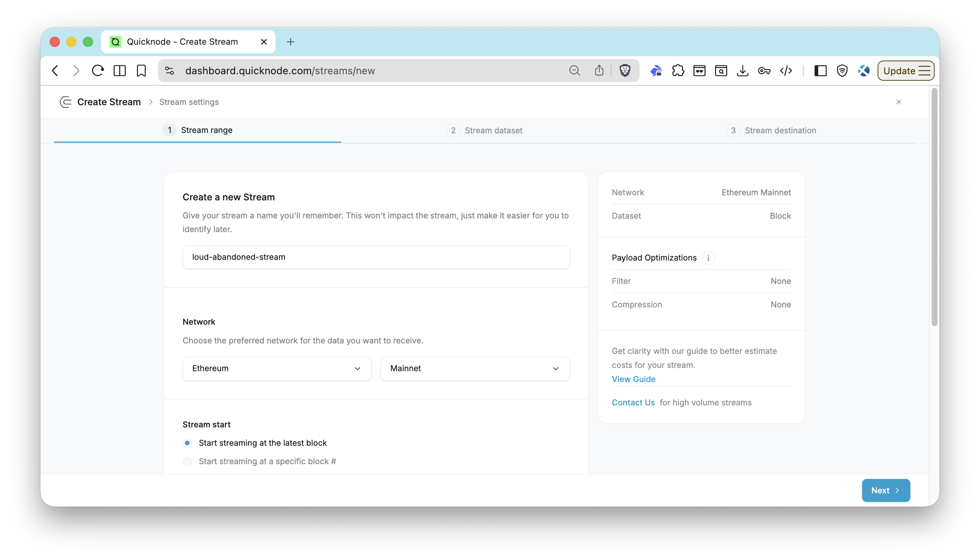Open a new browser tab
The image size is (980, 560).
point(291,41)
